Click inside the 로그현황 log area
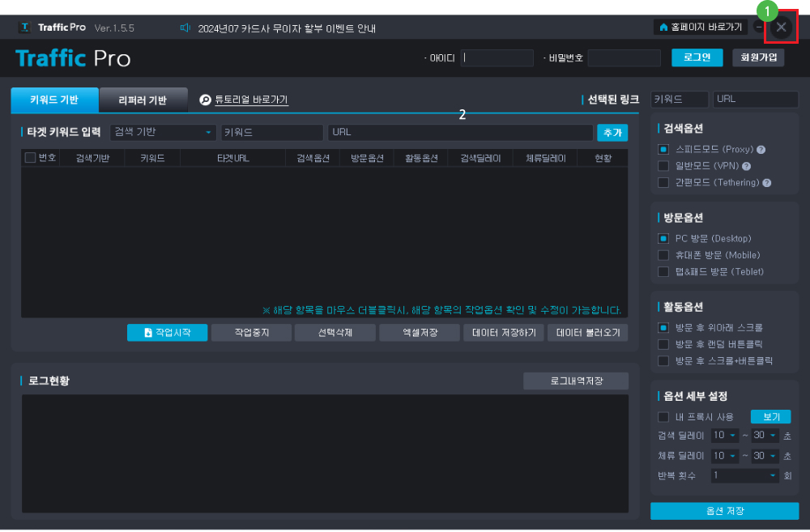 325,453
